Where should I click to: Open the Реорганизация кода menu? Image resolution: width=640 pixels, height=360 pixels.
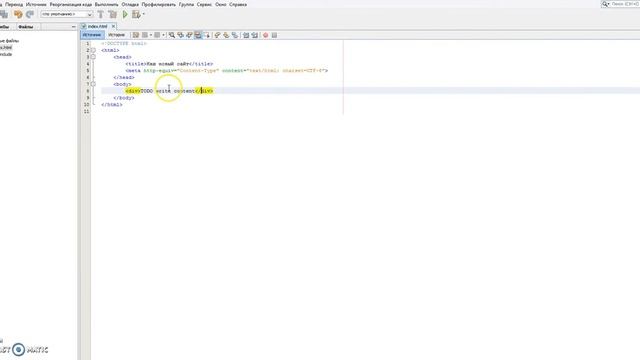click(71, 4)
